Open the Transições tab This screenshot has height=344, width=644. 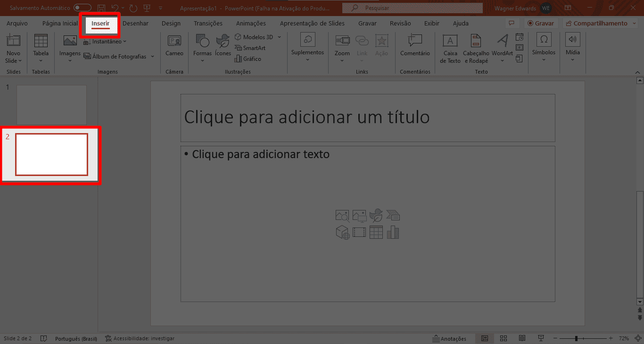click(208, 23)
